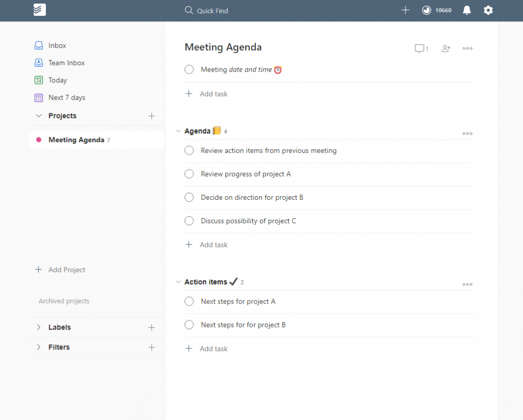Viewport: 523px width, 420px height.
Task: Open the settings gear menu
Action: coord(488,10)
